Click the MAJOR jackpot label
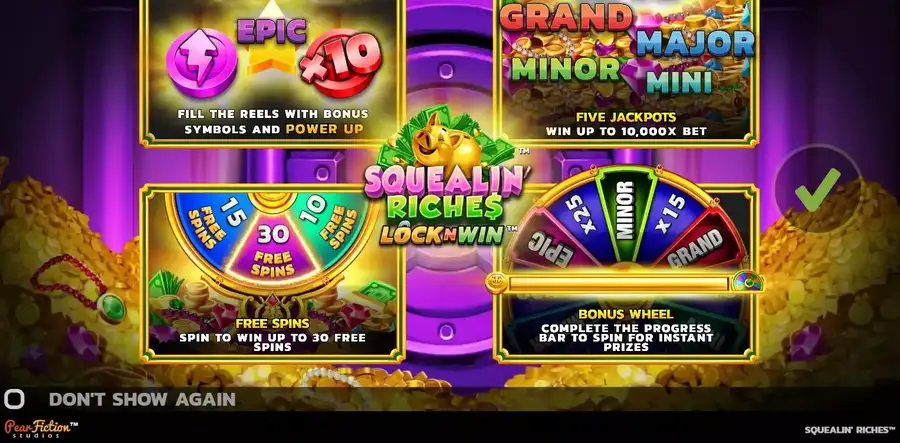 (x=695, y=42)
